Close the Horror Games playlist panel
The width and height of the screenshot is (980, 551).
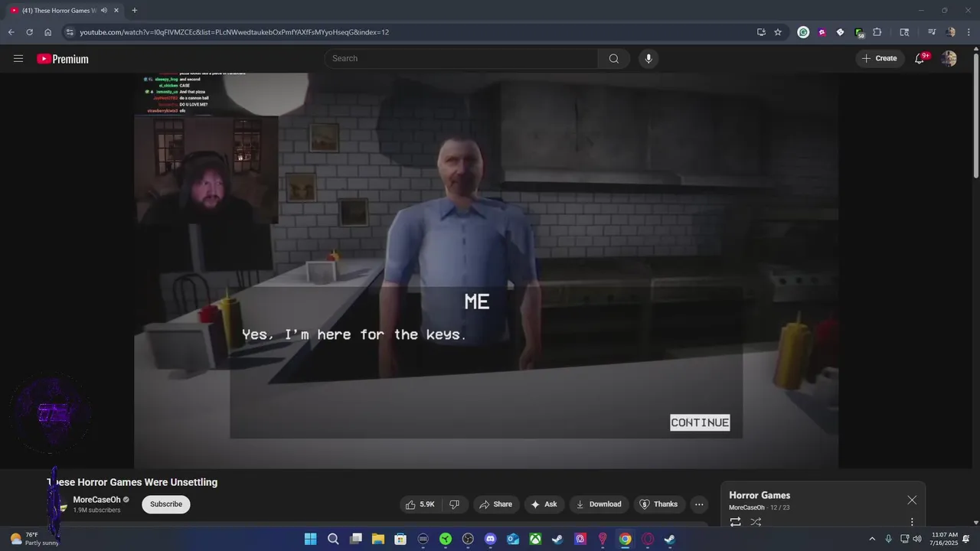click(912, 500)
